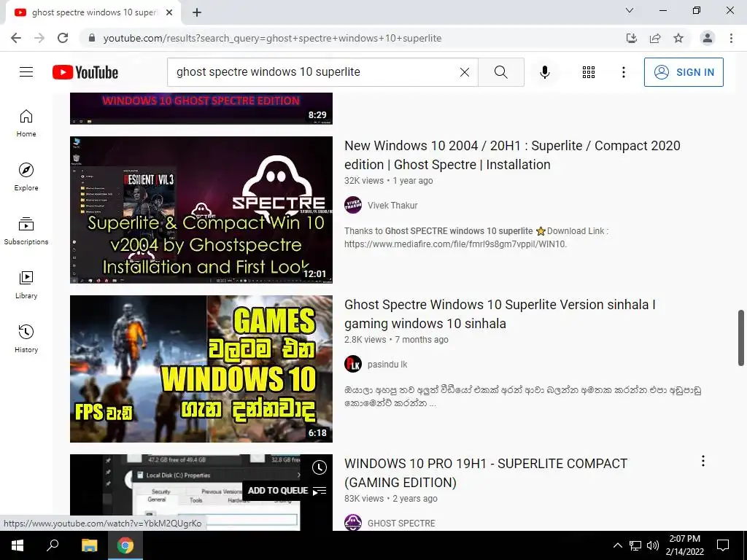
Task: Open a new browser tab
Action: (x=197, y=12)
